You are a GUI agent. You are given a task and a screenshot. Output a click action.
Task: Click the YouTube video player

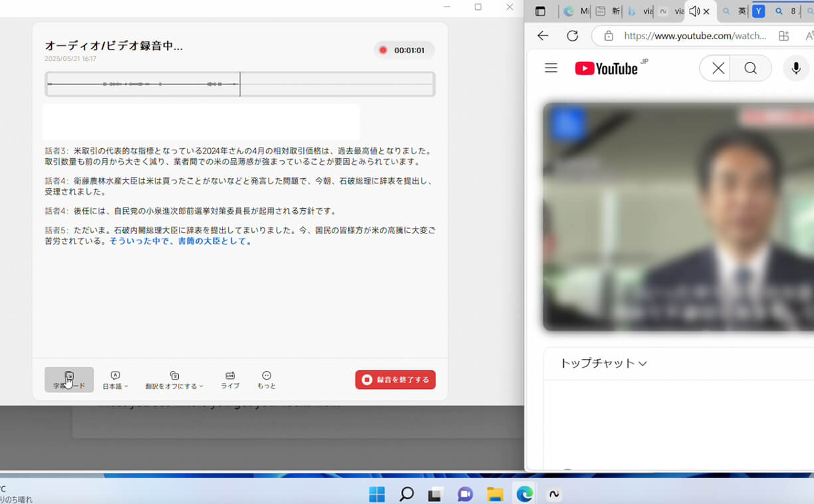tap(678, 217)
